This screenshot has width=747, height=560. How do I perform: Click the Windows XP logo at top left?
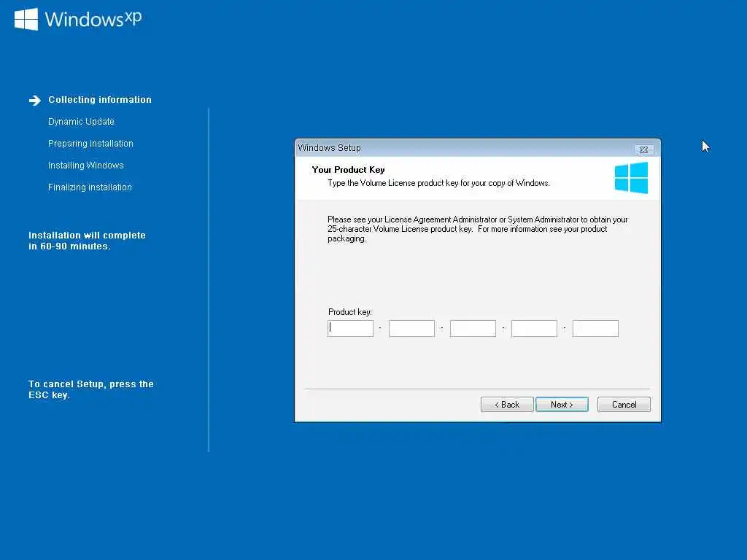(78, 19)
